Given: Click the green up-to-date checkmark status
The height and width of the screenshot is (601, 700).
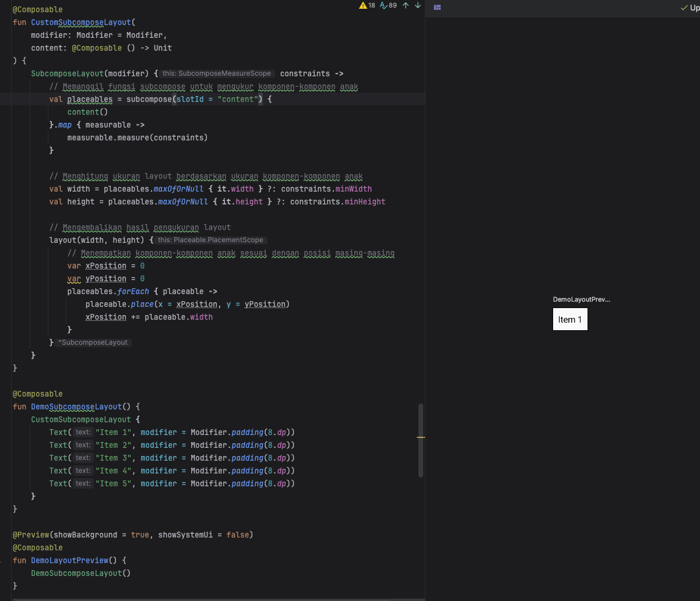Looking at the screenshot, I should (684, 8).
